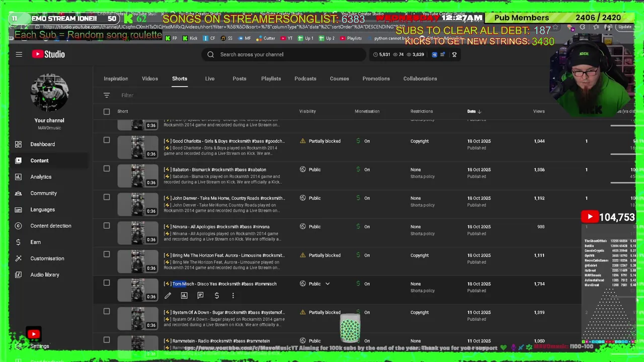Image resolution: width=644 pixels, height=362 pixels.
Task: Select the Rammstein - Radio checkbox
Action: [x=107, y=340]
